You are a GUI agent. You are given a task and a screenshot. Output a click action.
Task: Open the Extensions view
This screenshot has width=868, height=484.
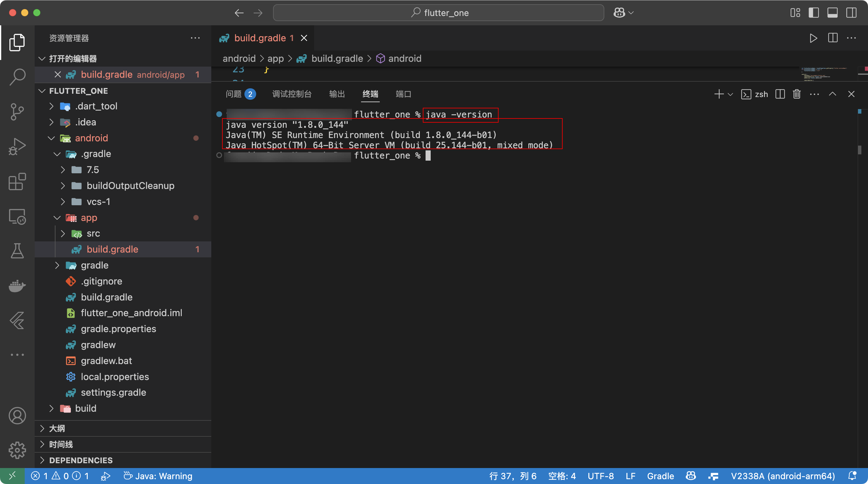point(17,182)
